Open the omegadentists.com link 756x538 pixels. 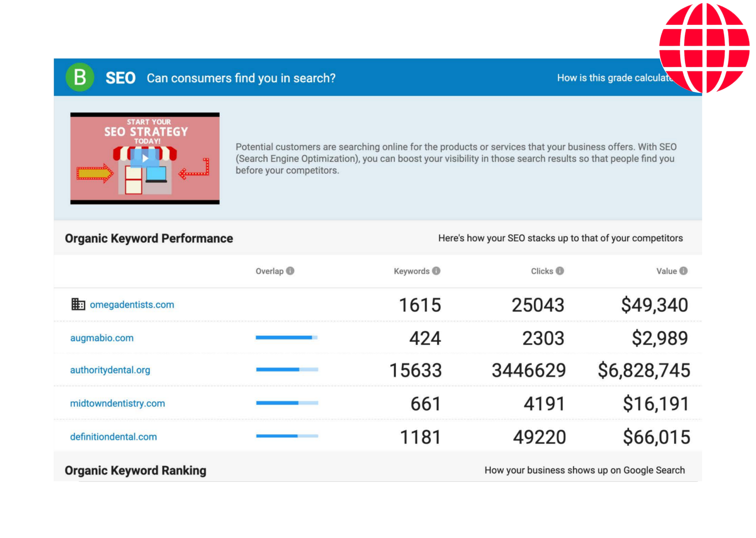tap(132, 305)
